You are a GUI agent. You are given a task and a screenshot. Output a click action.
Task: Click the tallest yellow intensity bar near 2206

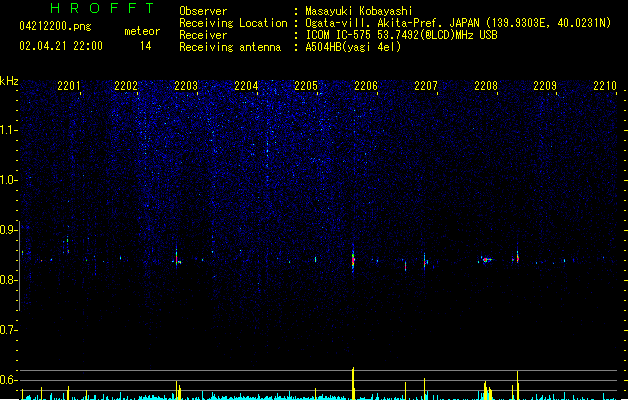click(353, 383)
